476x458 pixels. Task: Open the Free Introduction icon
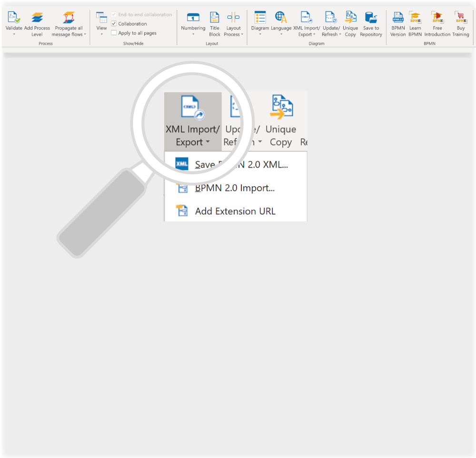[x=437, y=17]
